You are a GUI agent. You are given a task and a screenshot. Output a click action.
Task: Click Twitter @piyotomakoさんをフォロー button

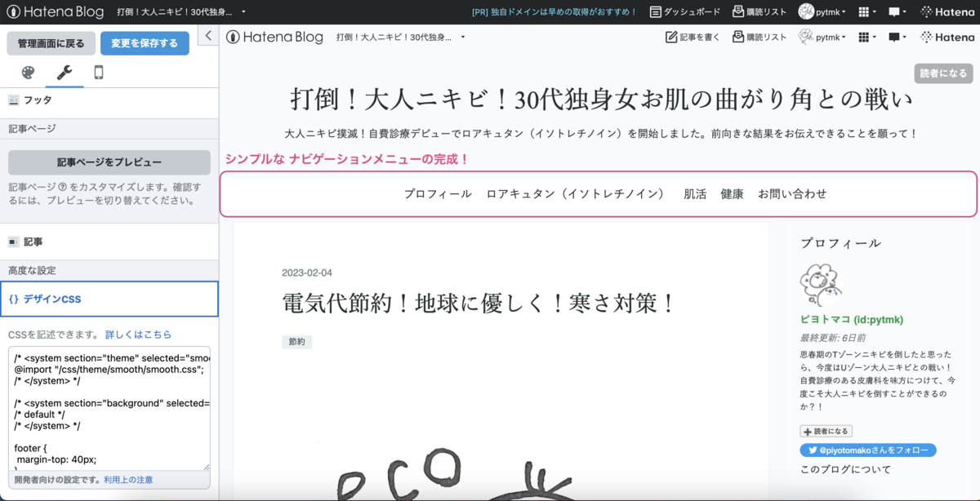(x=868, y=450)
